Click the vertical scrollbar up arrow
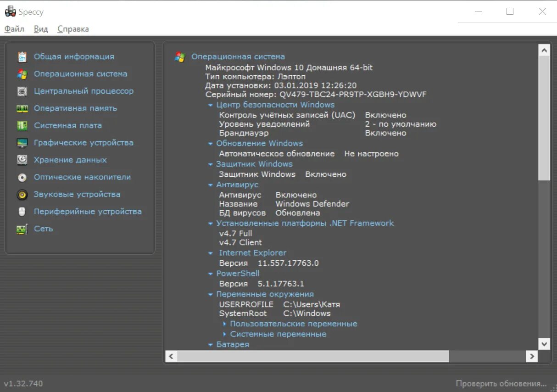 click(544, 50)
